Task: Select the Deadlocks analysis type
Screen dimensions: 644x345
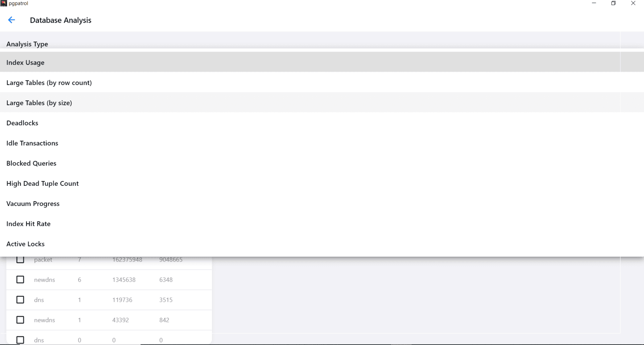Action: (22, 123)
